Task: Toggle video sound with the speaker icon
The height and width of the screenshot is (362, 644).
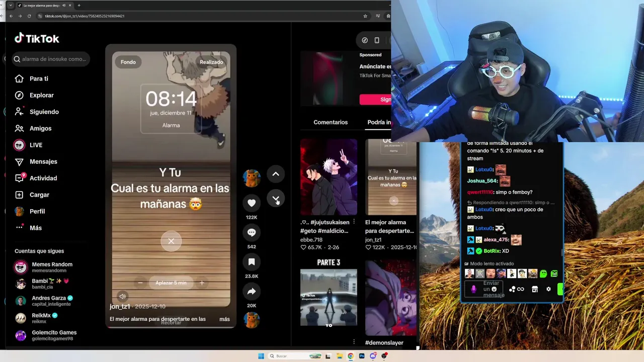Action: 122,296
